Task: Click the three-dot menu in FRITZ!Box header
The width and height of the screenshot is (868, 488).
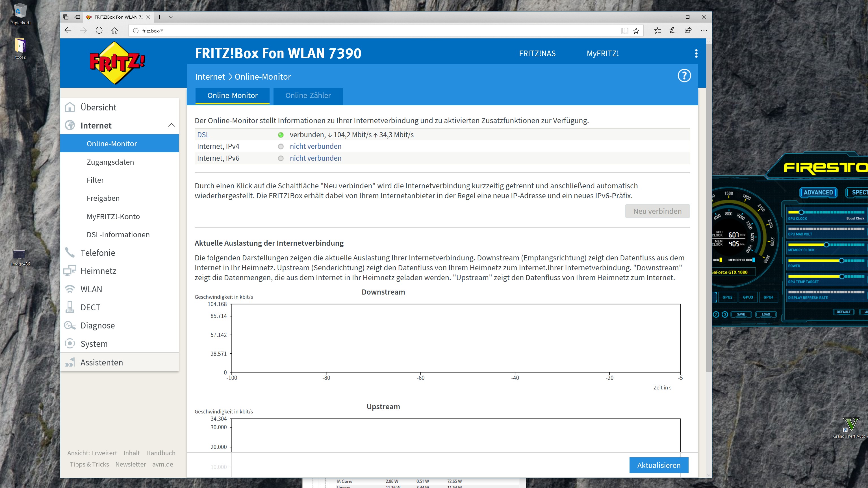Action: point(696,54)
